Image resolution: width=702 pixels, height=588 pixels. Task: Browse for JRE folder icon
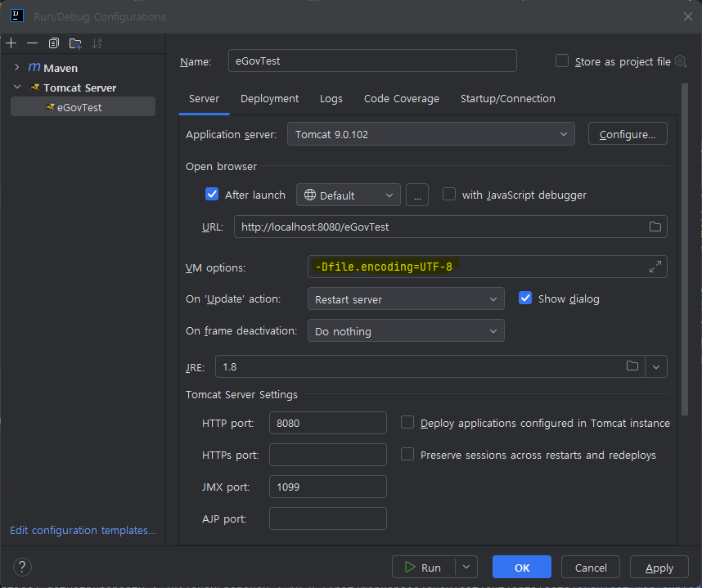(632, 366)
